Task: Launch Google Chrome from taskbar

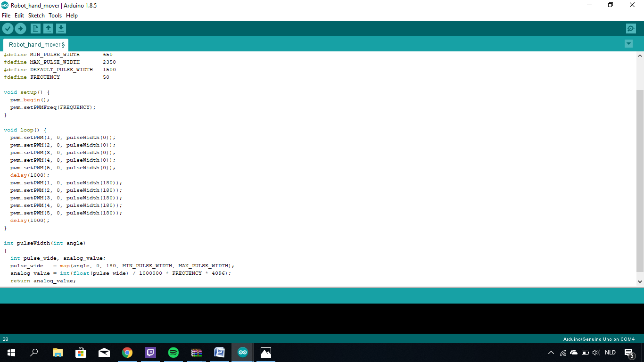Action: point(127,353)
